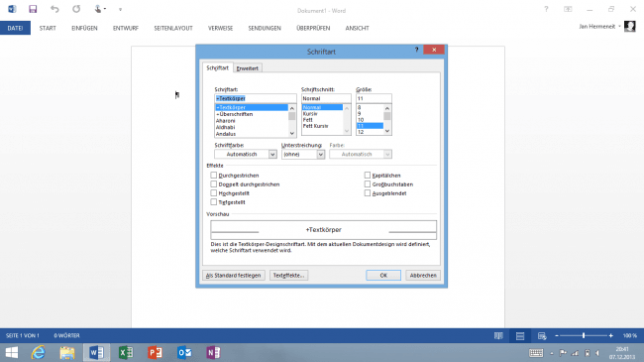Click the Web Layout view icon

coord(542,335)
